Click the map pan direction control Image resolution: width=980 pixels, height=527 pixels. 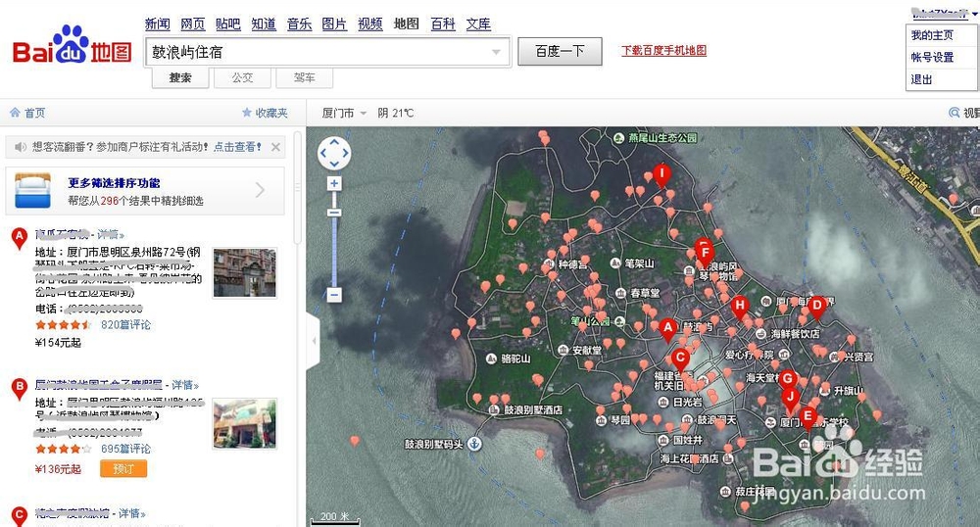334,153
